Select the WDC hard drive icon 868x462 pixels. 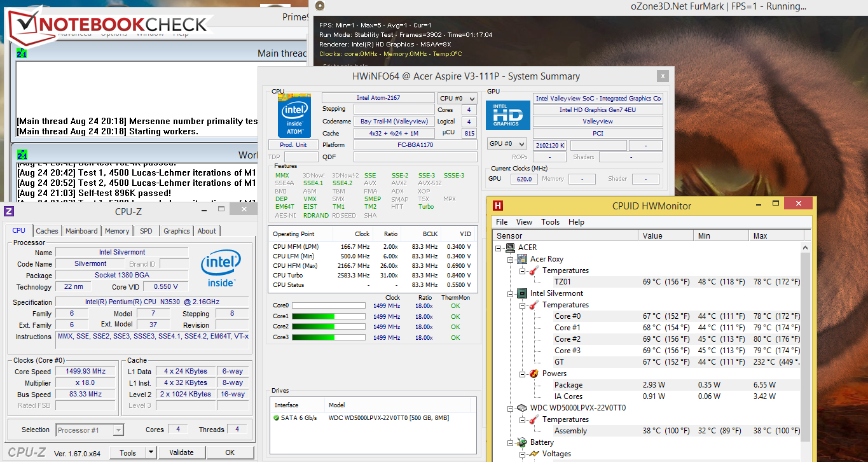click(x=521, y=408)
